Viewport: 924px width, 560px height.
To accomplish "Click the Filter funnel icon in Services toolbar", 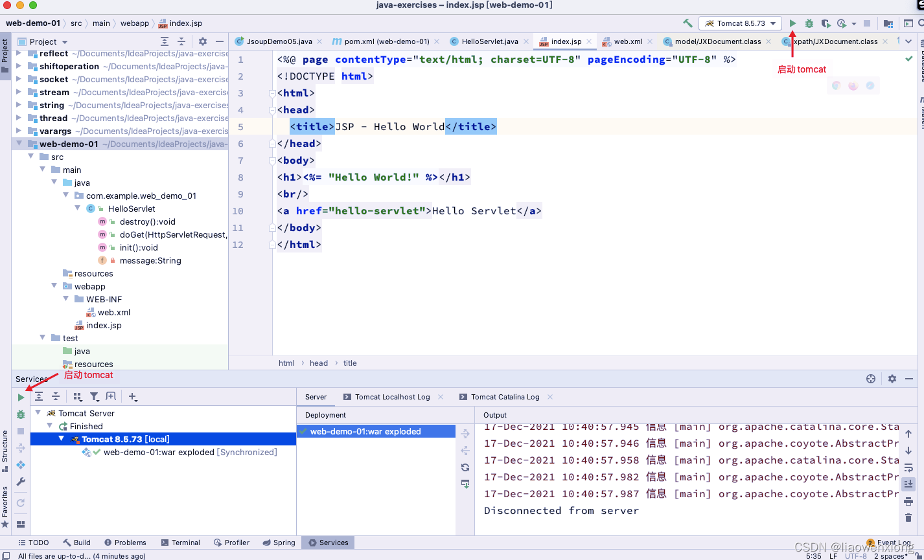I will point(95,397).
